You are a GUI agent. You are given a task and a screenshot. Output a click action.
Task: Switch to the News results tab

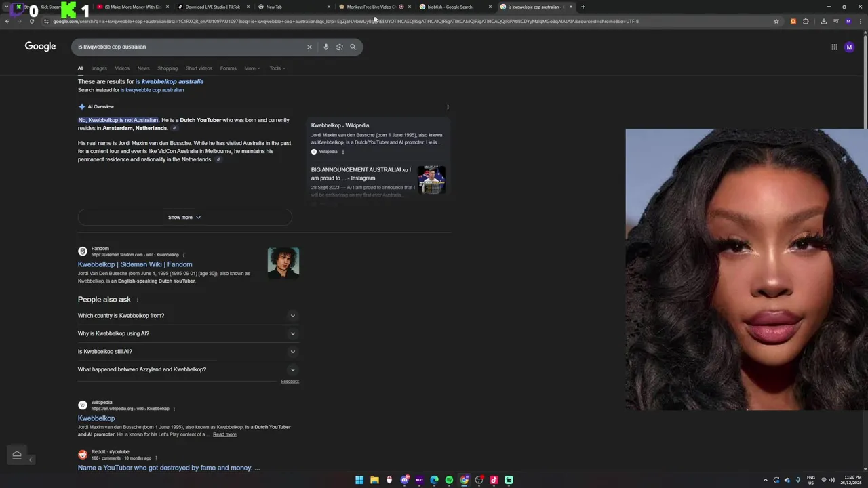[x=144, y=68]
